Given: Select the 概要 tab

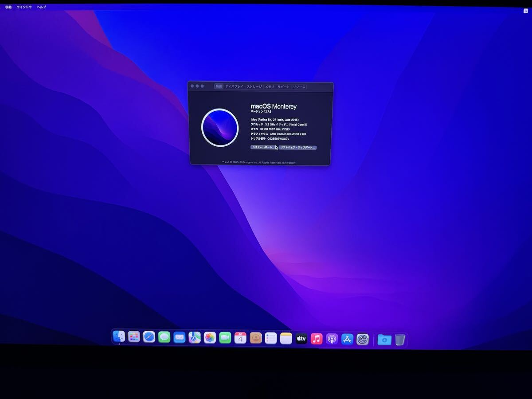Looking at the screenshot, I should (219, 86).
